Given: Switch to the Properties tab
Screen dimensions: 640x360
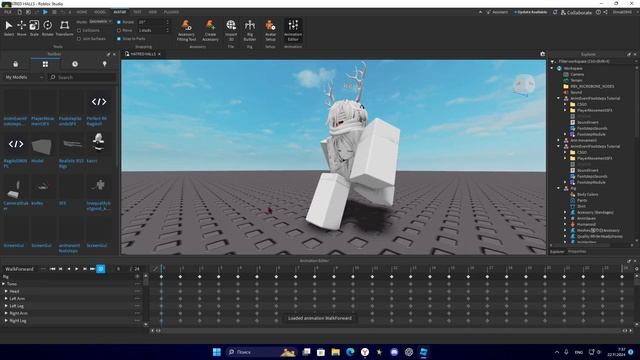Looking at the screenshot, I should click(x=577, y=251).
